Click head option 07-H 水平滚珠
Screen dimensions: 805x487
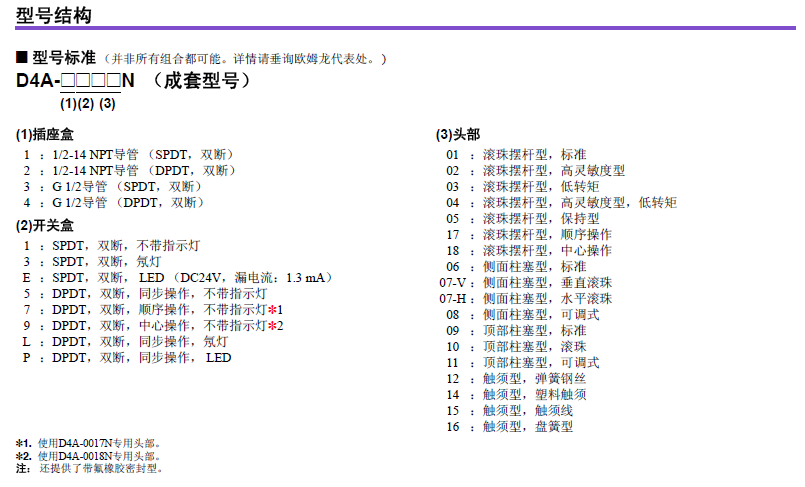pyautogui.click(x=547, y=298)
